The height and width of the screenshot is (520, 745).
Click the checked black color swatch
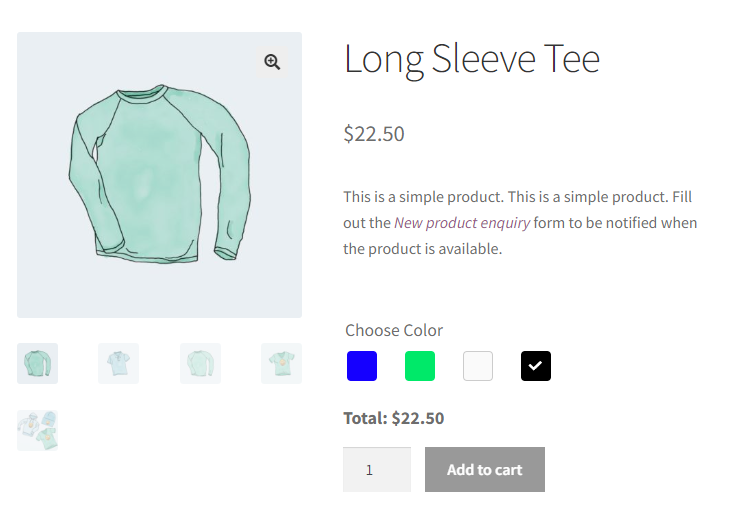coord(536,366)
